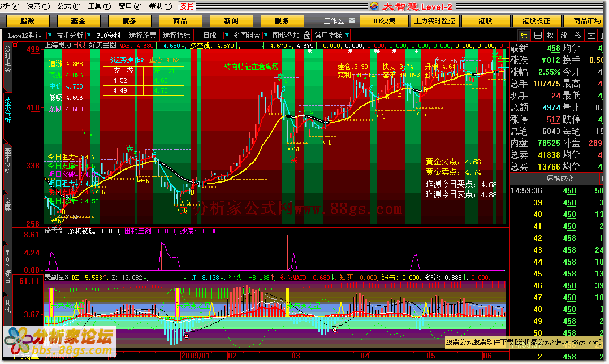The height and width of the screenshot is (364, 609).
Task: Click the window panel icon after 移
Action: pyautogui.click(x=591, y=36)
